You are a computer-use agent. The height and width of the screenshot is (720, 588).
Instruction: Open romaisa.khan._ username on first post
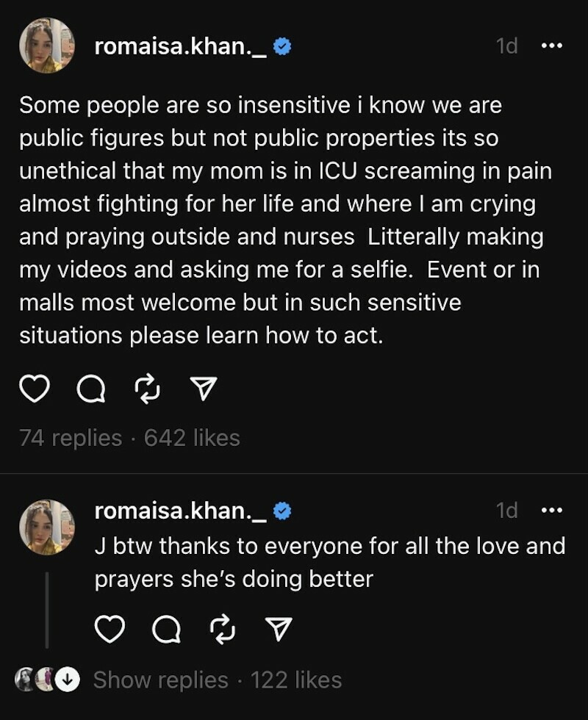tap(181, 47)
